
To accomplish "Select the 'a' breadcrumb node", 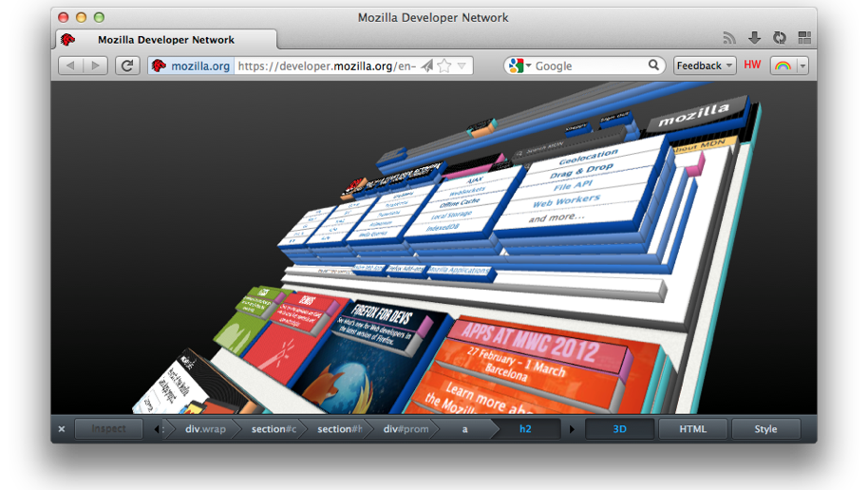I will (x=465, y=428).
